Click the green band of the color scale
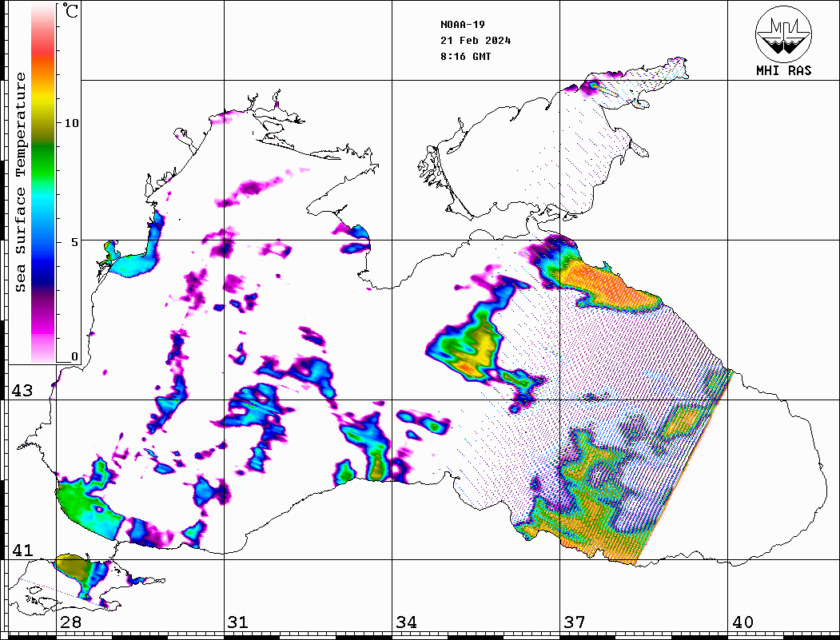 coord(43,161)
